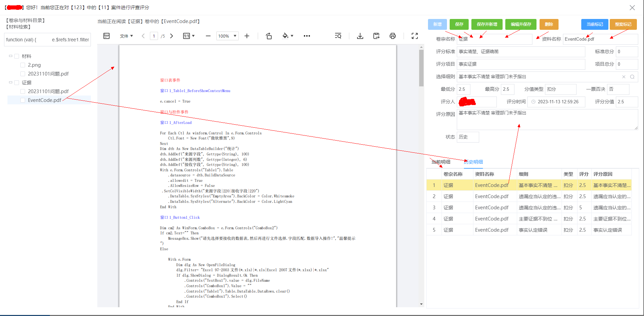Print the PDF document
Image resolution: width=644 pixels, height=316 pixels.
point(393,36)
